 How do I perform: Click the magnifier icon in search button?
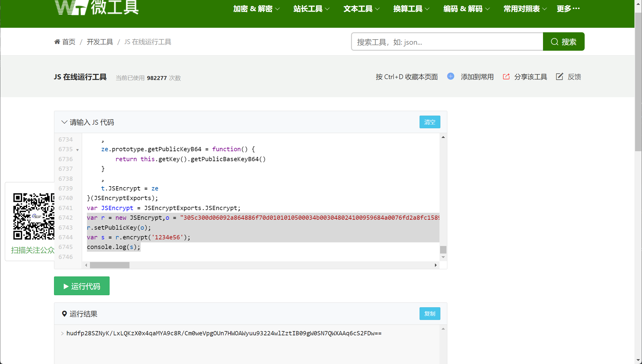pos(554,42)
